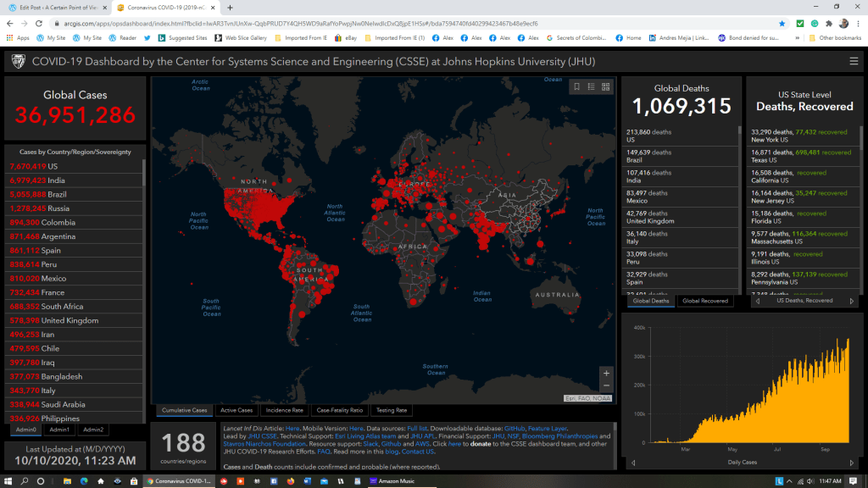
Task: Open the basemap gallery grid icon
Action: click(605, 86)
